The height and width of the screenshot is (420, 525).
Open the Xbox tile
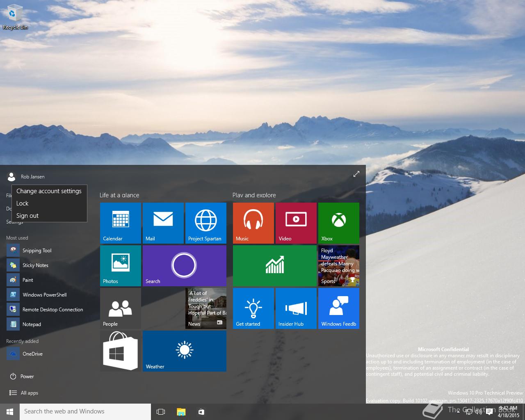[x=338, y=223]
